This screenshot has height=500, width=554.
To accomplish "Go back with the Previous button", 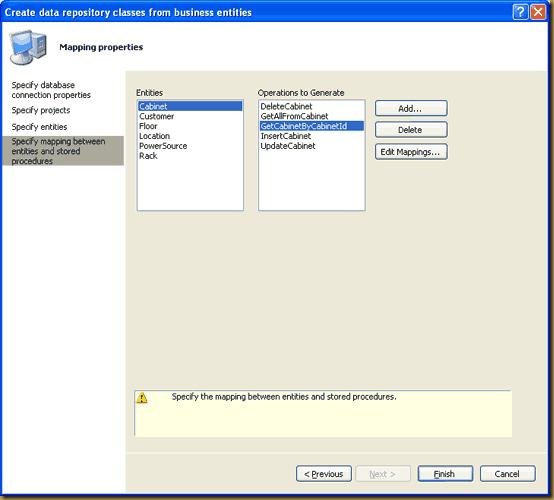I will tap(324, 474).
